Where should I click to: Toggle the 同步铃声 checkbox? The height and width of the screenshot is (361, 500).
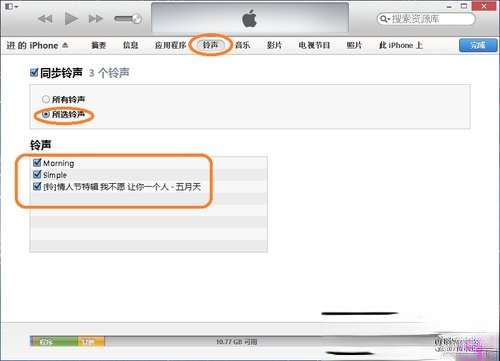[34, 73]
